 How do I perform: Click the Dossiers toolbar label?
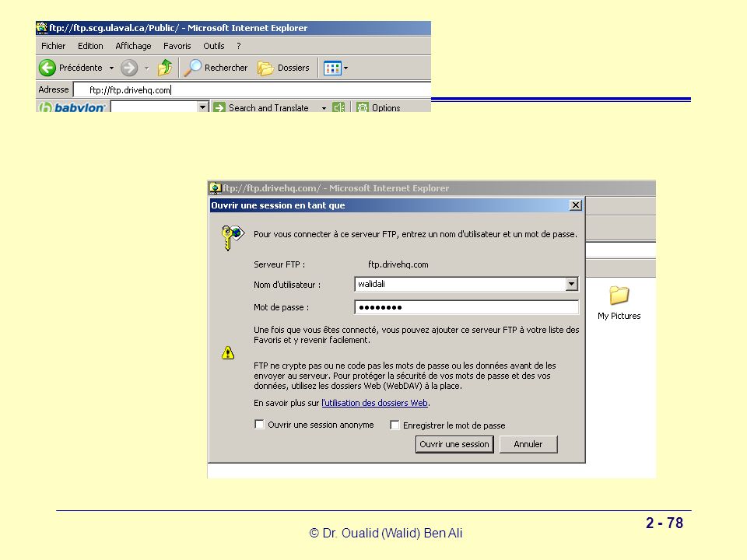tap(293, 68)
